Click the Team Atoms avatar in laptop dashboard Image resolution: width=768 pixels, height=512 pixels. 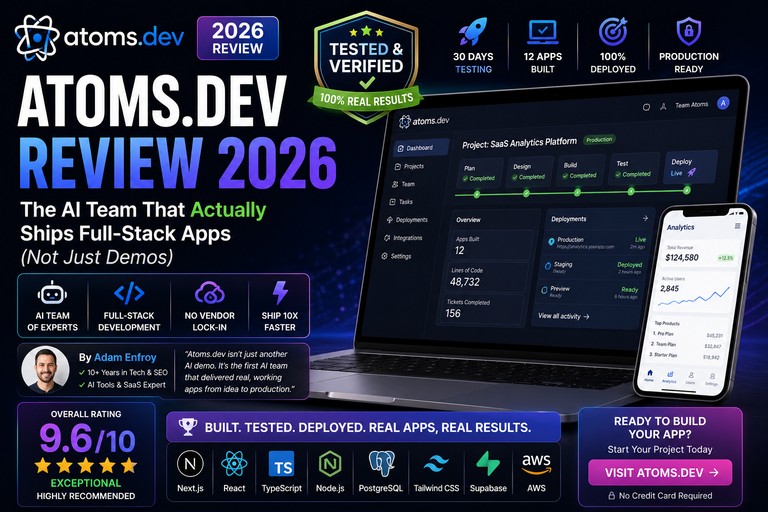point(723,103)
